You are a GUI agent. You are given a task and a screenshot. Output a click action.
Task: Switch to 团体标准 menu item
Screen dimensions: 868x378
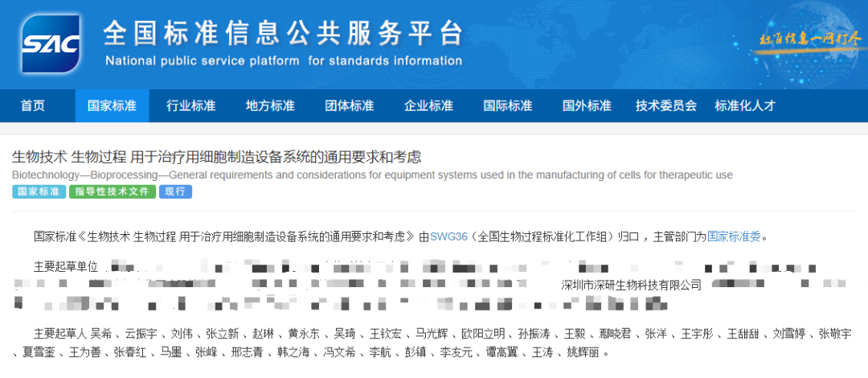350,106
